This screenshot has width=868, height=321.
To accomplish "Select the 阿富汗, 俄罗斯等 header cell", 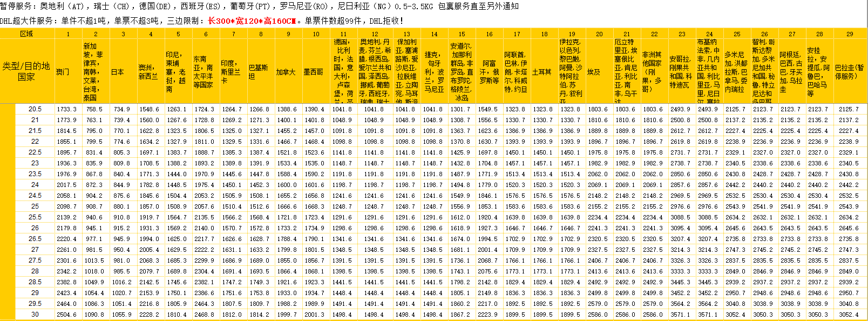I will 489,72.
